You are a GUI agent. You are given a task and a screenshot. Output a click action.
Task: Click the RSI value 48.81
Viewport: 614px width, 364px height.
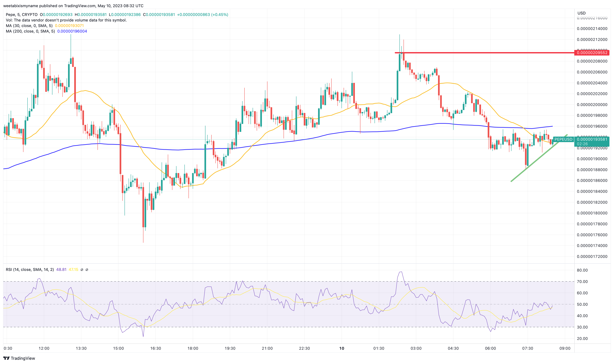[61, 270]
